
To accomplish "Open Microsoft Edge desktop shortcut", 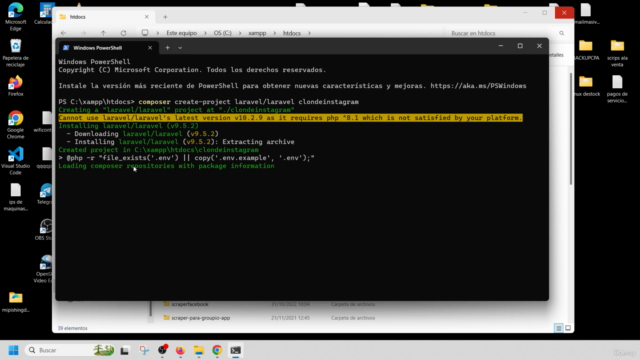I will (16, 16).
